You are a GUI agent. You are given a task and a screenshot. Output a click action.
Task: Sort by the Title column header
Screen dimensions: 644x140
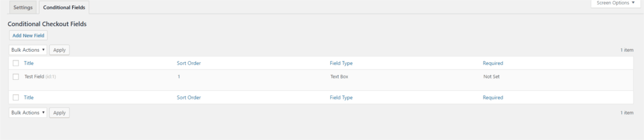click(29, 63)
